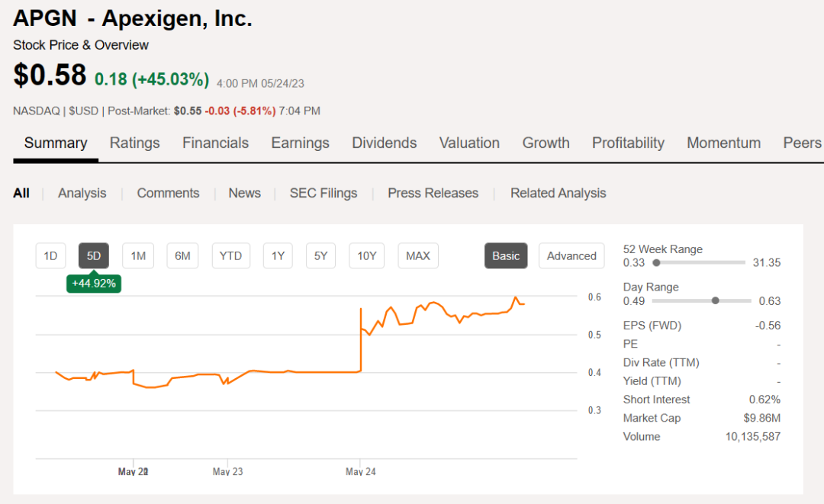Click the 0.18 (+45.03%) price change
This screenshot has height=504, width=824.
(x=152, y=79)
